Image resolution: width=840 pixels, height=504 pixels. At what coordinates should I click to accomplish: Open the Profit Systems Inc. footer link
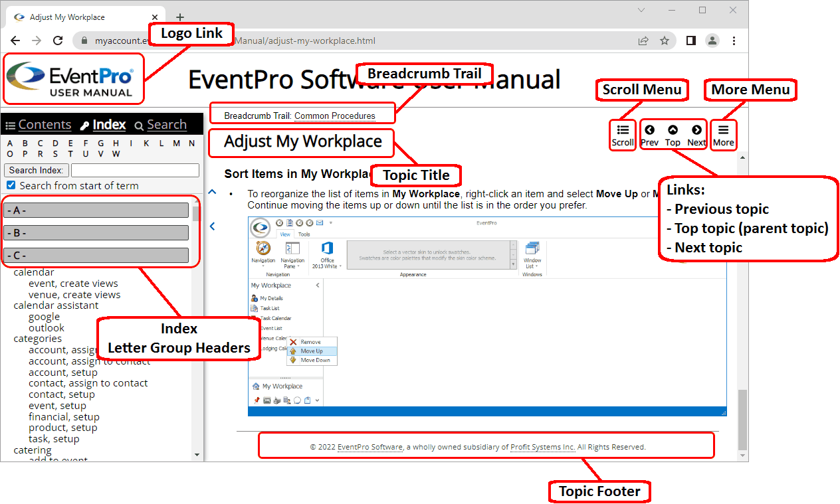(543, 447)
